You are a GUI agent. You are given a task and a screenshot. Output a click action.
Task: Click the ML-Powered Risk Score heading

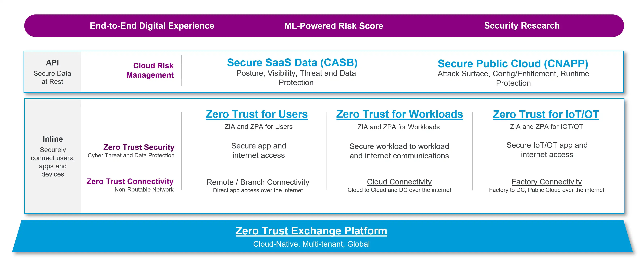(334, 26)
